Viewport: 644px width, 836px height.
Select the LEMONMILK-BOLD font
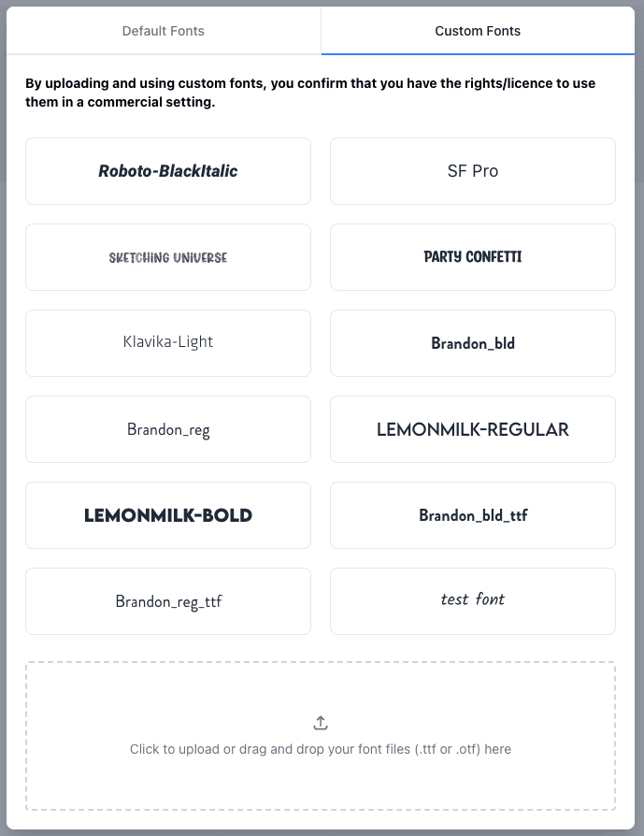click(168, 515)
